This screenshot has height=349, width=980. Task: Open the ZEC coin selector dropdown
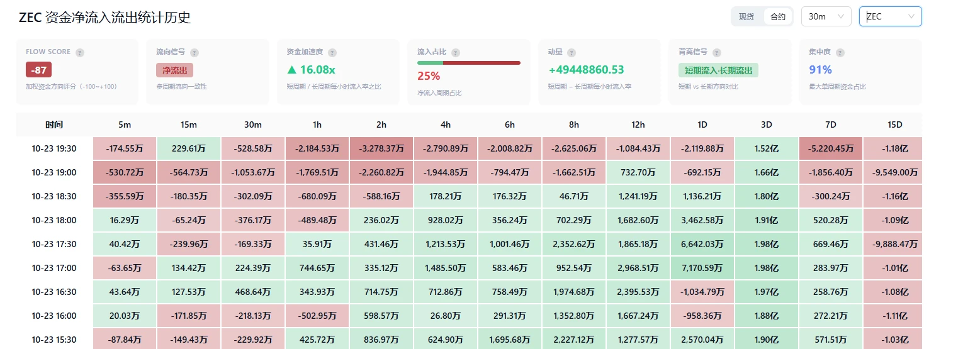pyautogui.click(x=891, y=17)
